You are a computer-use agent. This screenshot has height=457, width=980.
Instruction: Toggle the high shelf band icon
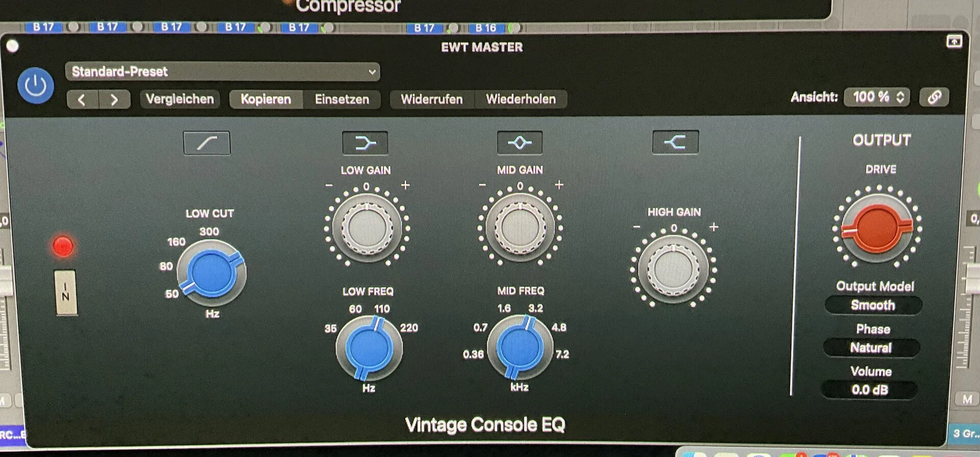[x=675, y=142]
